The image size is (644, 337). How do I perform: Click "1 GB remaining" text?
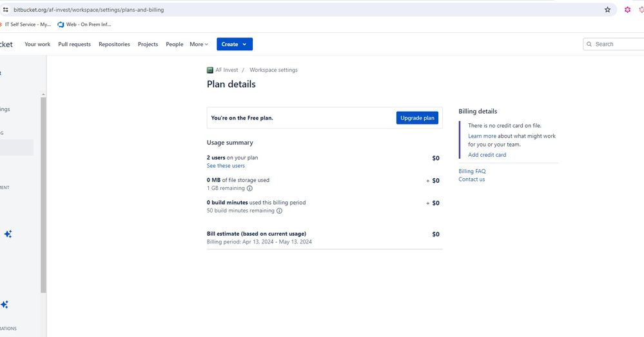[x=226, y=188]
